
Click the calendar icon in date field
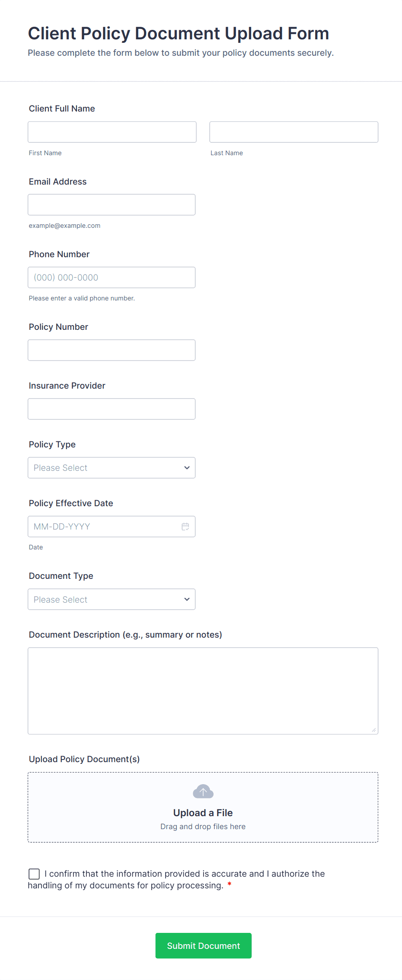click(x=185, y=527)
